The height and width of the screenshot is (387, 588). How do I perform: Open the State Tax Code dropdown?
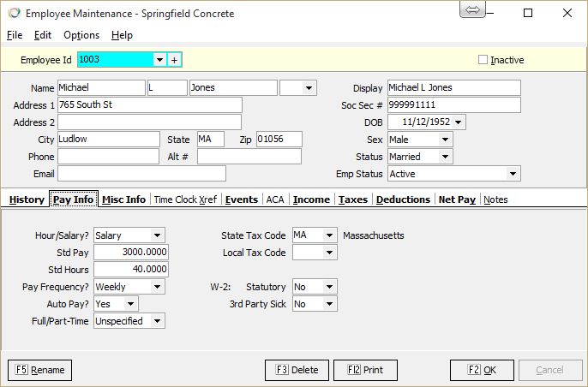[330, 235]
